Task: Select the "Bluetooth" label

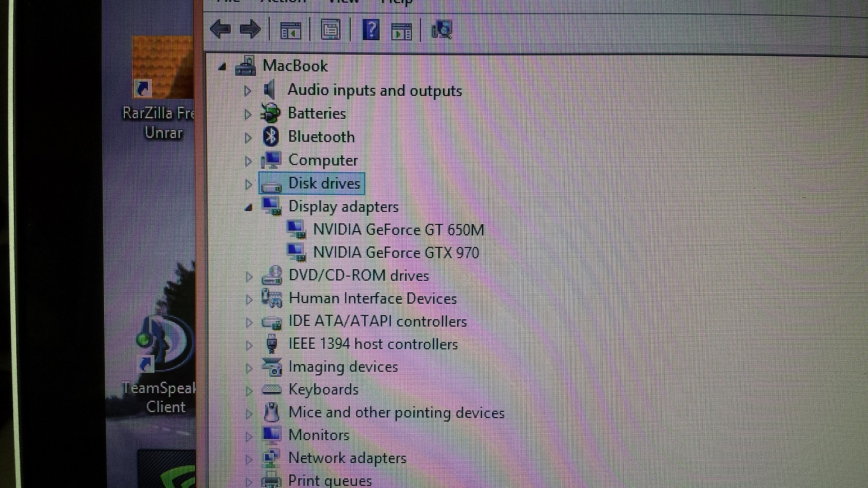Action: pyautogui.click(x=321, y=137)
